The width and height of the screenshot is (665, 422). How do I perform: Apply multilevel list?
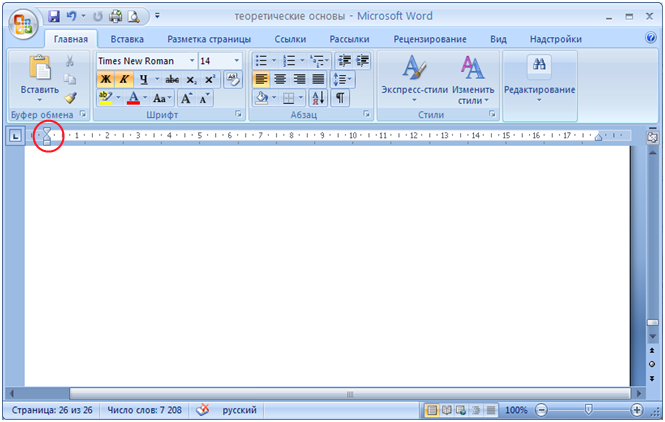pos(317,61)
